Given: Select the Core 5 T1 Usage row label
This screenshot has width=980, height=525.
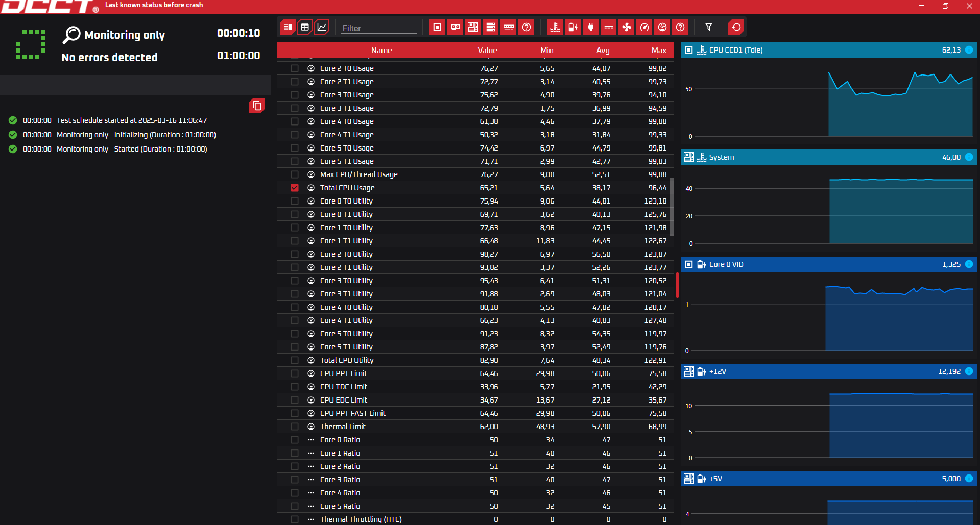Looking at the screenshot, I should (x=347, y=161).
